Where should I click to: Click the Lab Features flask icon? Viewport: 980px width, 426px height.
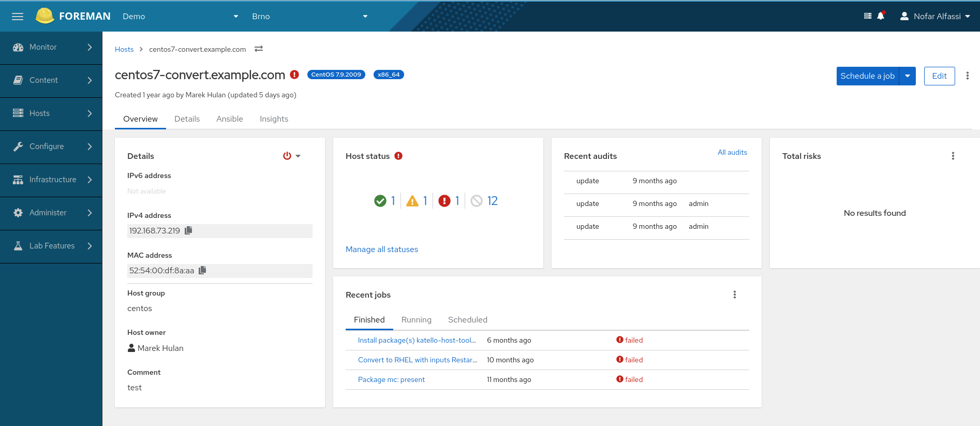[18, 246]
